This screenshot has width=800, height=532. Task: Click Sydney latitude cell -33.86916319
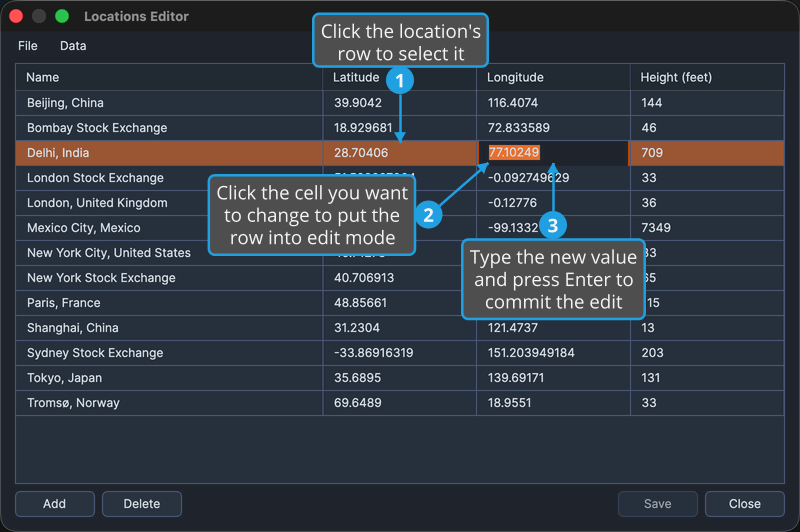pyautogui.click(x=399, y=353)
